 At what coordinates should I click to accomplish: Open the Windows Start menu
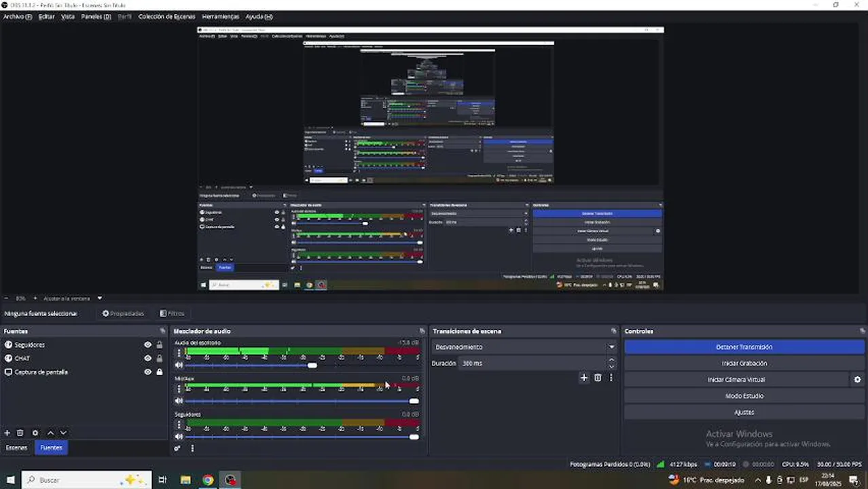[x=10, y=479]
